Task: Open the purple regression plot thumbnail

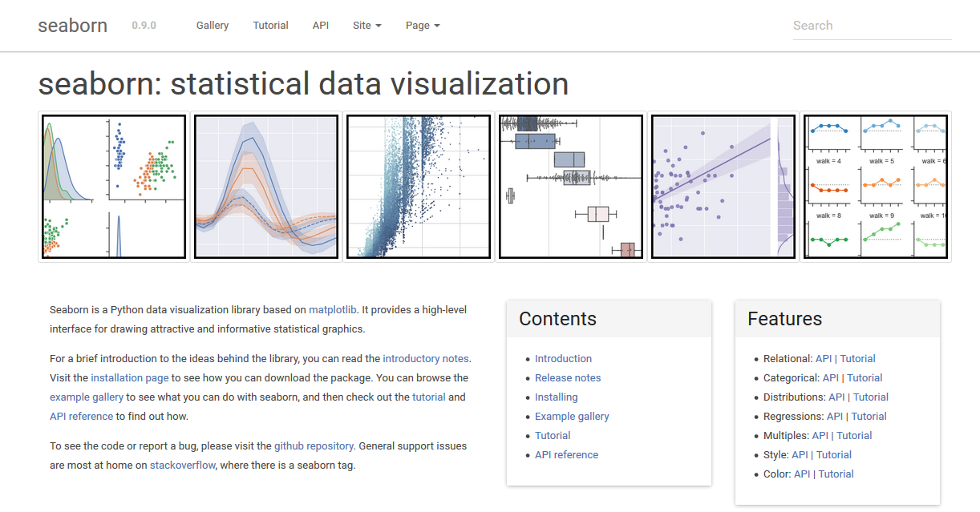Action: click(723, 187)
